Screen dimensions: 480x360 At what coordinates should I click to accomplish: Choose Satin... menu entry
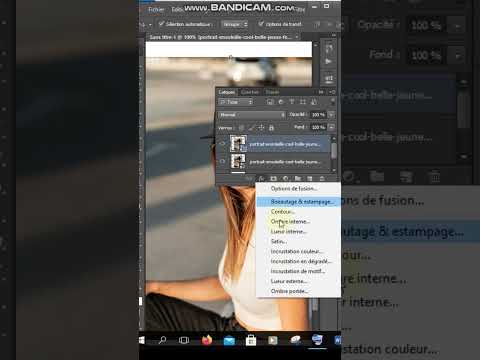coord(298,241)
